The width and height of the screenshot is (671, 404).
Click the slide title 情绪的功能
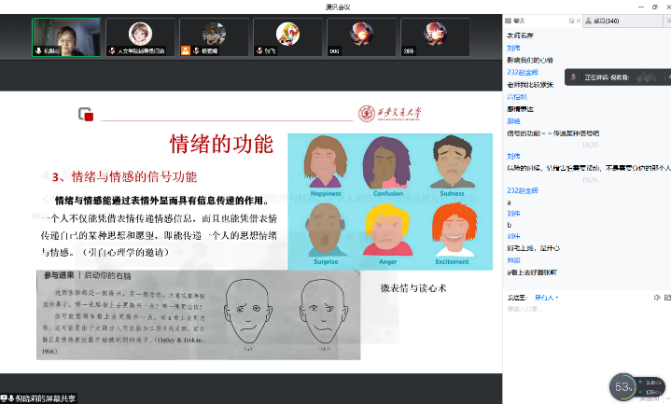coord(221,144)
